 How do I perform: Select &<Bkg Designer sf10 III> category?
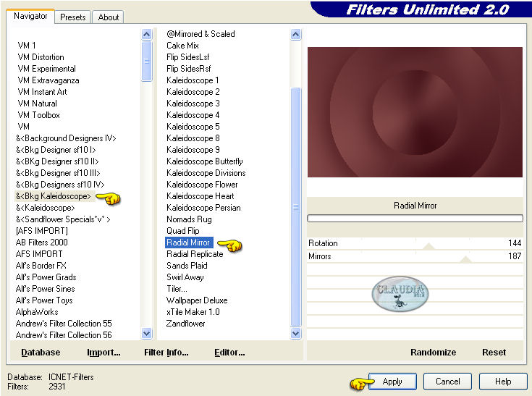[x=58, y=173]
